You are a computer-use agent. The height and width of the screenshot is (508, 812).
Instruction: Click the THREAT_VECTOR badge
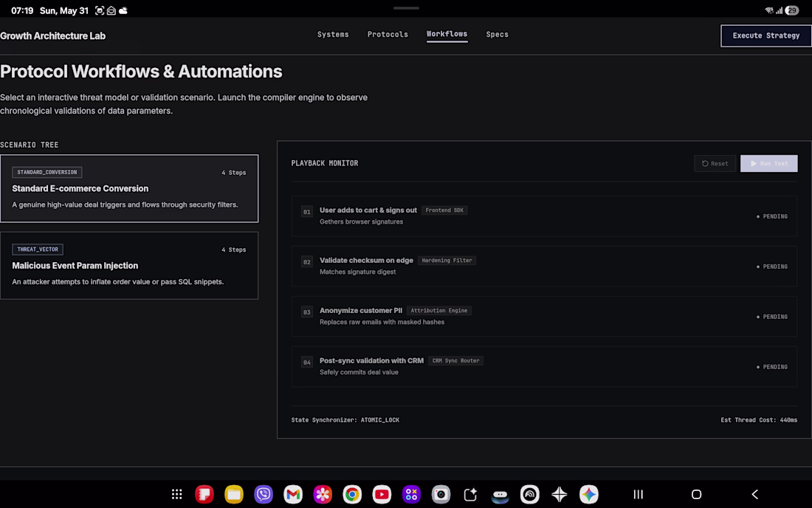pyautogui.click(x=38, y=250)
